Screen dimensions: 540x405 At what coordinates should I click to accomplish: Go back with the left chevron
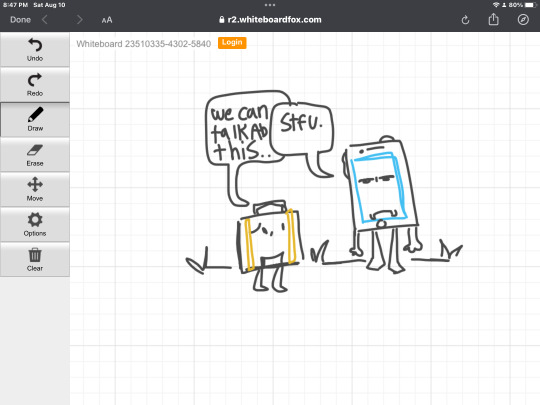click(45, 20)
